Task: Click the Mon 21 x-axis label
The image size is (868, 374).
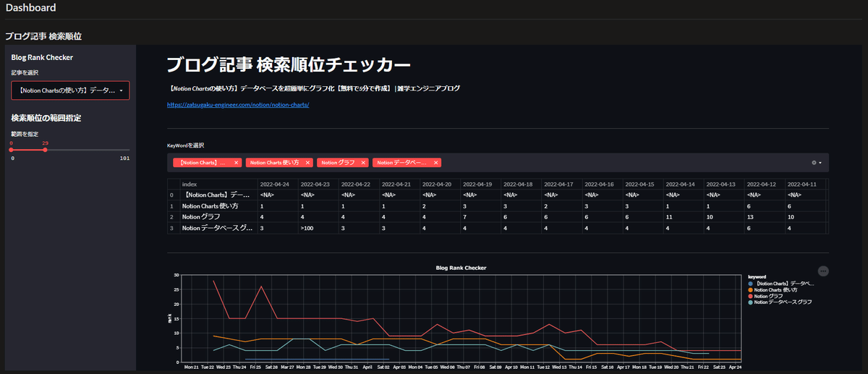Action: pyautogui.click(x=192, y=367)
